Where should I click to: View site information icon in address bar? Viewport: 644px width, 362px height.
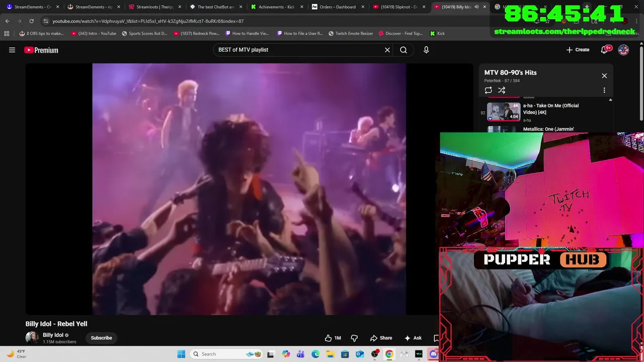pyautogui.click(x=46, y=21)
